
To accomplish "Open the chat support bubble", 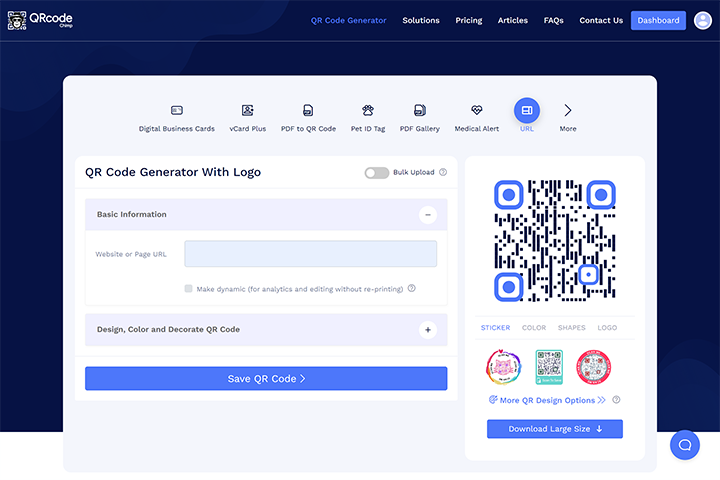I will [685, 445].
